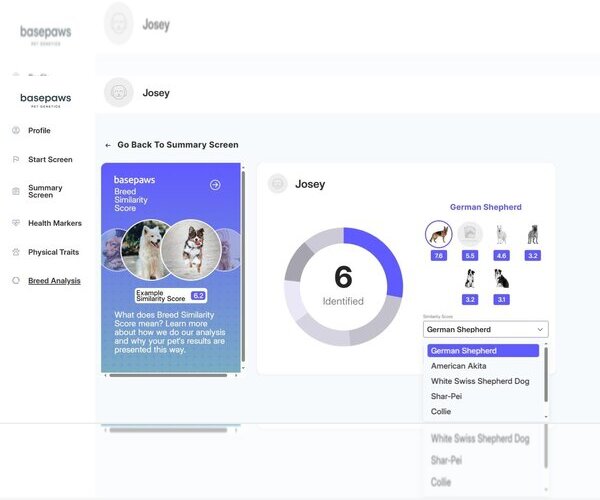Screen dimensions: 600x500
Task: Choose Collie from dropdown list
Action: pyautogui.click(x=441, y=412)
